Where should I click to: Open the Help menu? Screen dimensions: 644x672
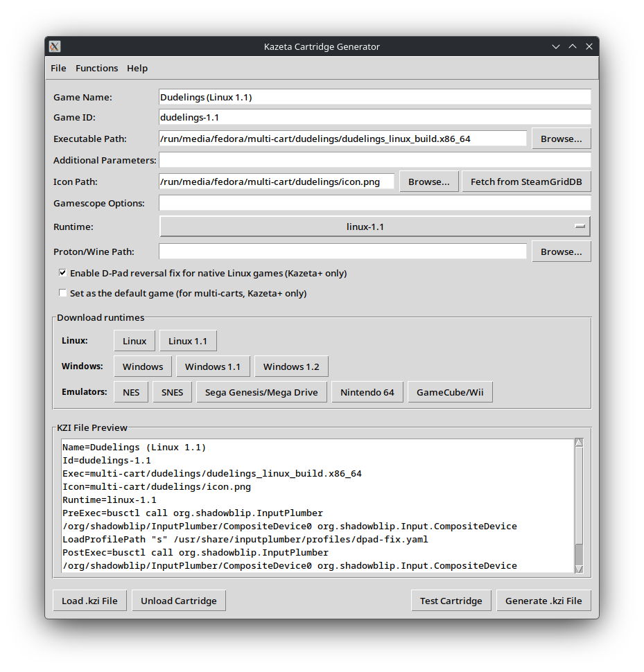pyautogui.click(x=137, y=68)
